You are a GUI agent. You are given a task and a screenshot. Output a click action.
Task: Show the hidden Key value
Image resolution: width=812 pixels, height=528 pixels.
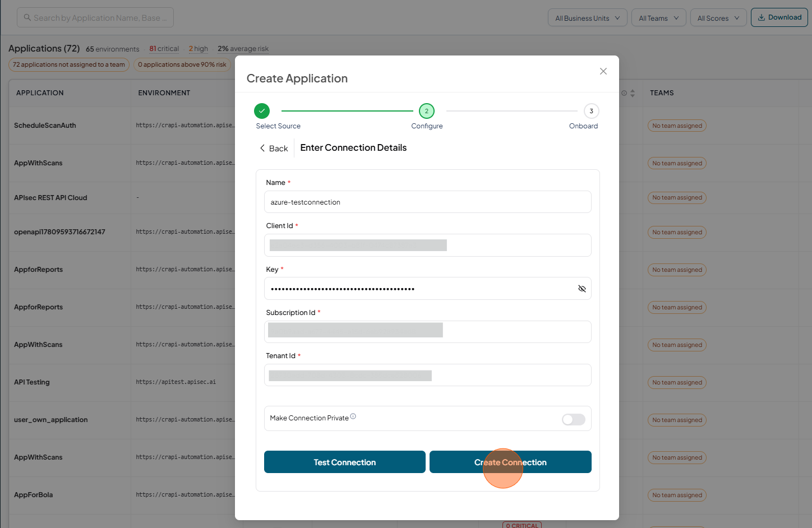pyautogui.click(x=582, y=289)
